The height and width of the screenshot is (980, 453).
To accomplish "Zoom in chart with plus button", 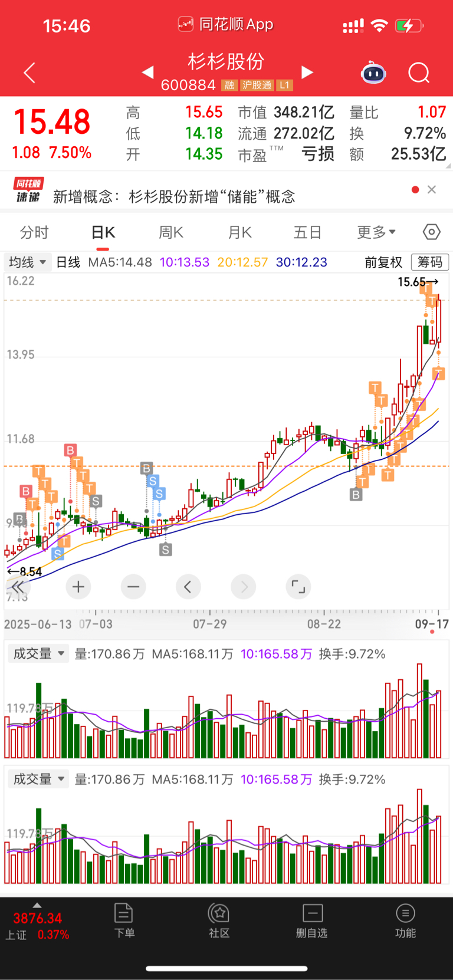I will (78, 587).
